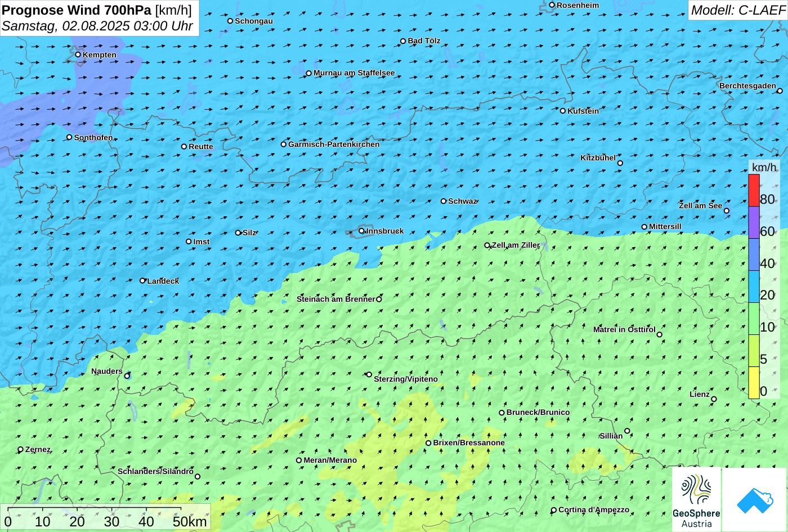The image size is (788, 532).
Task: Click the Zell am Ziller label
Action: tap(516, 245)
